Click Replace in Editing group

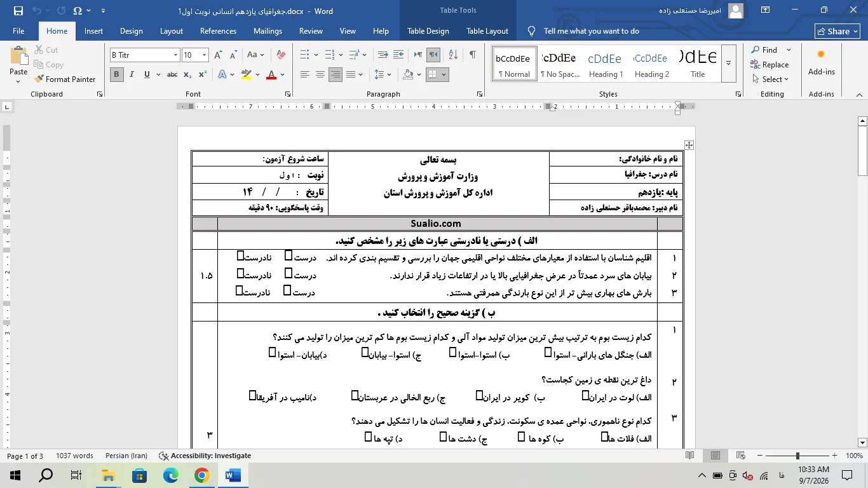tap(770, 64)
